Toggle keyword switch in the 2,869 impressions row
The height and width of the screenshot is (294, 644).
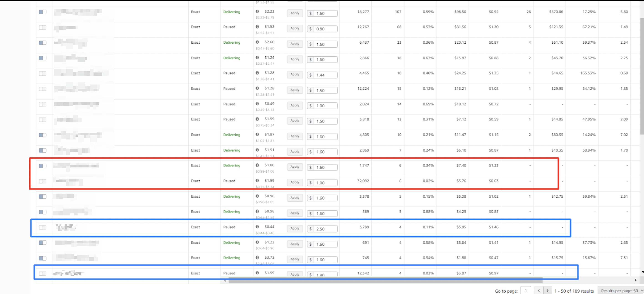tap(43, 150)
